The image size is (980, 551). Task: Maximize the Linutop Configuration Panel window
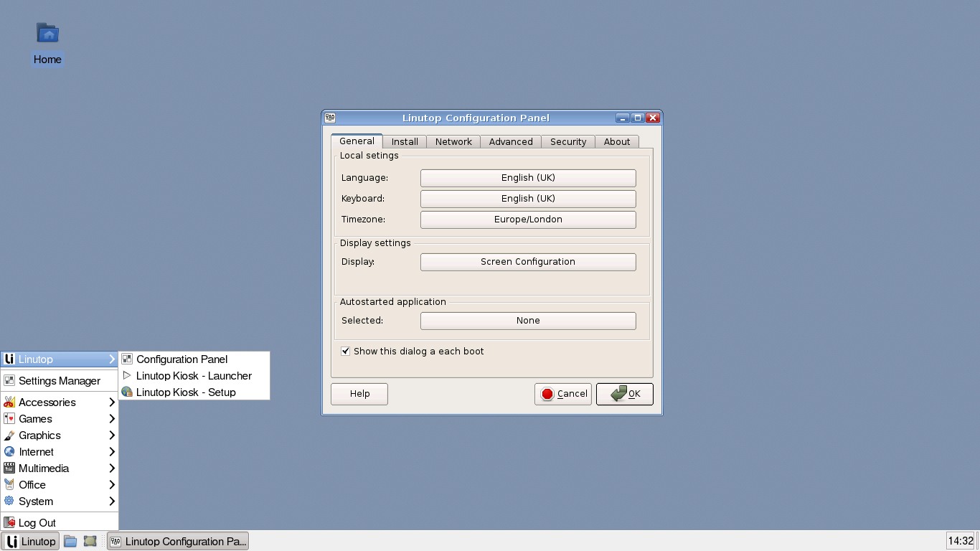click(x=638, y=118)
